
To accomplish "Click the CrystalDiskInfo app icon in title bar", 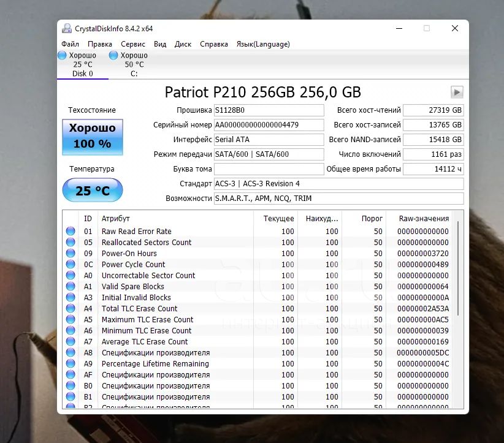I will coord(67,28).
